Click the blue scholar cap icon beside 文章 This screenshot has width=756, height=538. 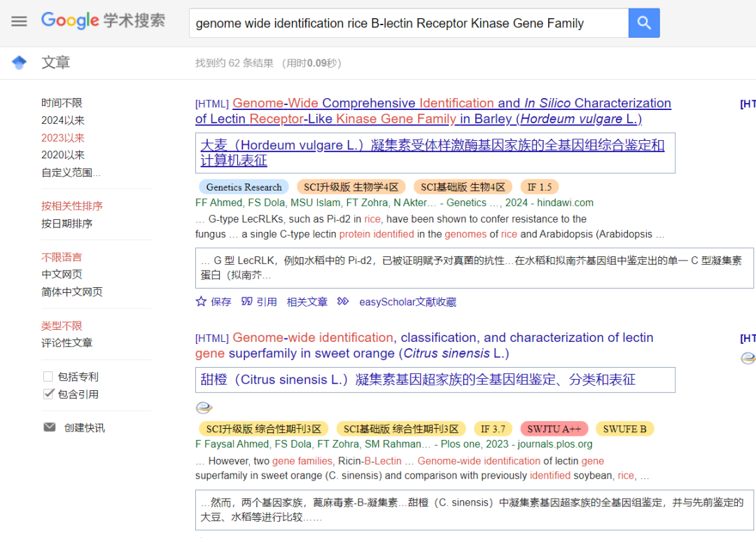20,62
